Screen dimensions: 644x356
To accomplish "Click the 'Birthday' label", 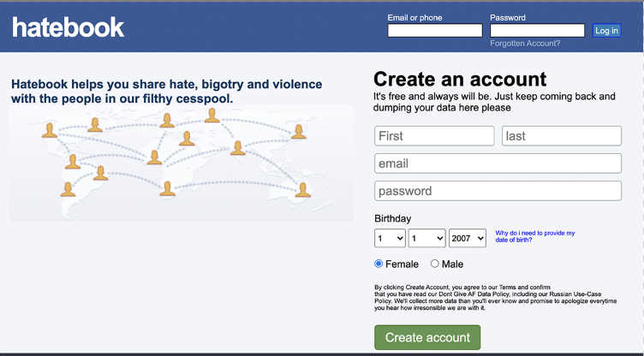I will (x=392, y=218).
